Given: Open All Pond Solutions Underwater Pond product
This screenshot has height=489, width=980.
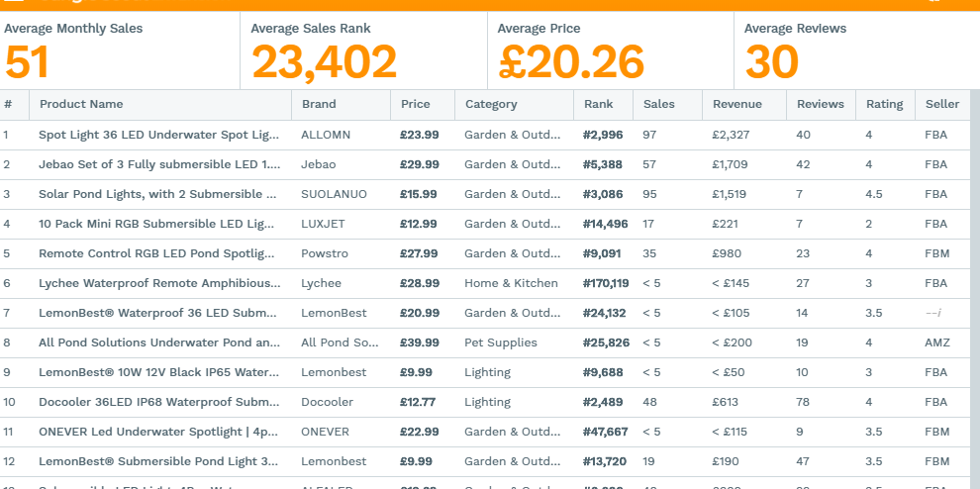Looking at the screenshot, I should (x=159, y=342).
